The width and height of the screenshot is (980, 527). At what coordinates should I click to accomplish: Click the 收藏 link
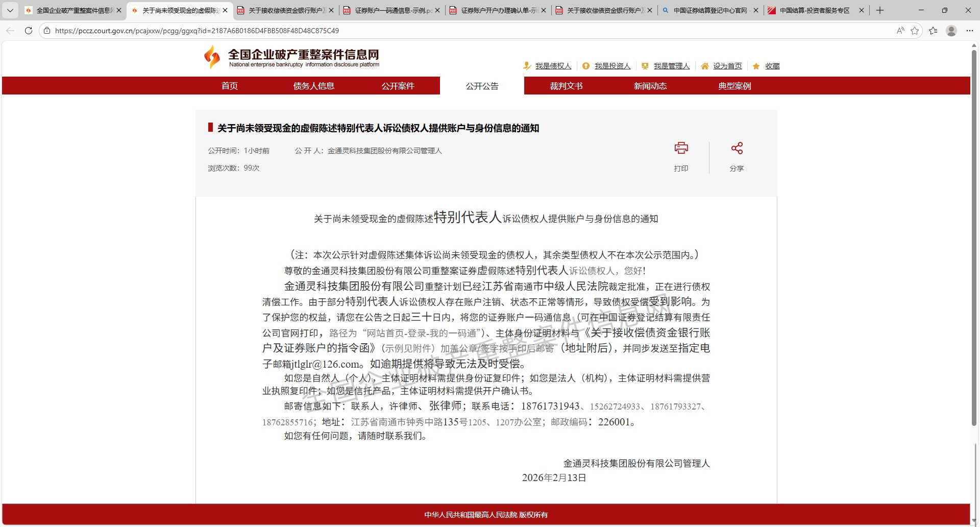pos(772,66)
